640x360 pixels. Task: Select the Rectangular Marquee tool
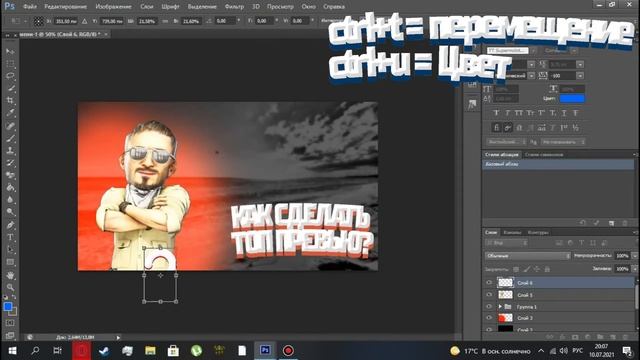click(x=10, y=64)
